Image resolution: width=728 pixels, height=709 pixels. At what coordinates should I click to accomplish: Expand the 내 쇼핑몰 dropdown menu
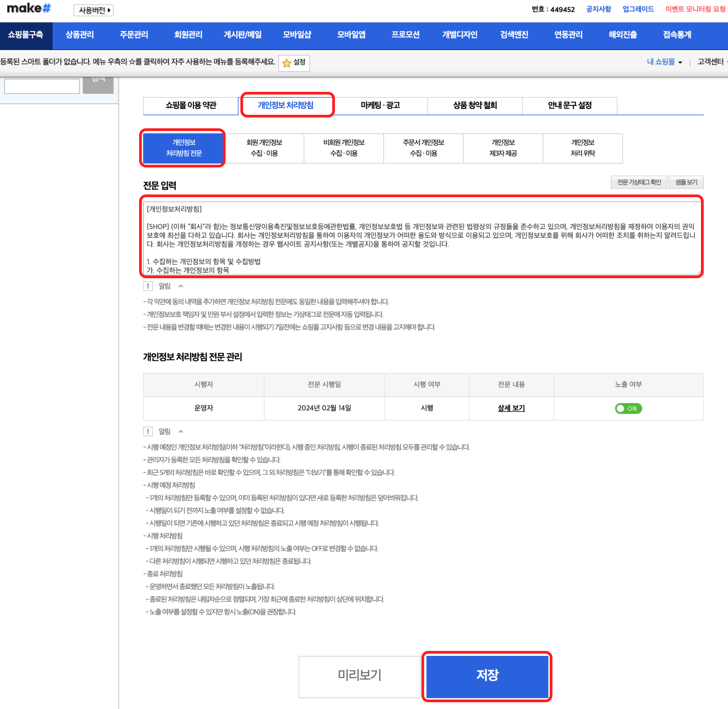click(x=664, y=62)
